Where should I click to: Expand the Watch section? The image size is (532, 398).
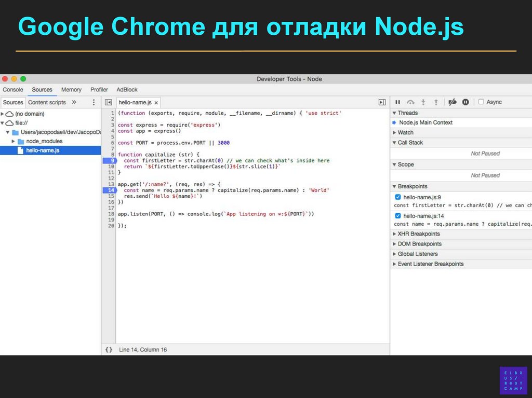click(394, 132)
